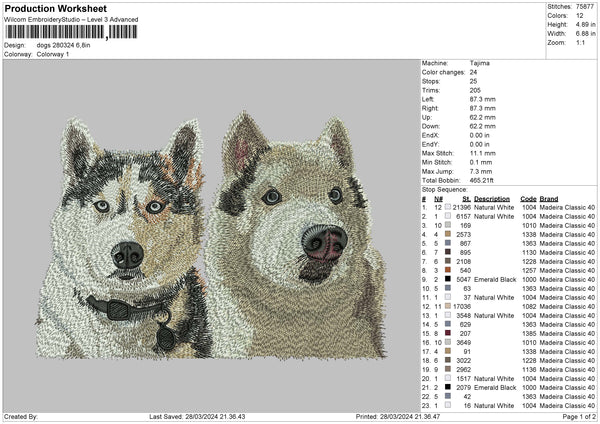Select stitch count 17036 in stop row 12
The image size is (600, 424).
pyautogui.click(x=462, y=306)
